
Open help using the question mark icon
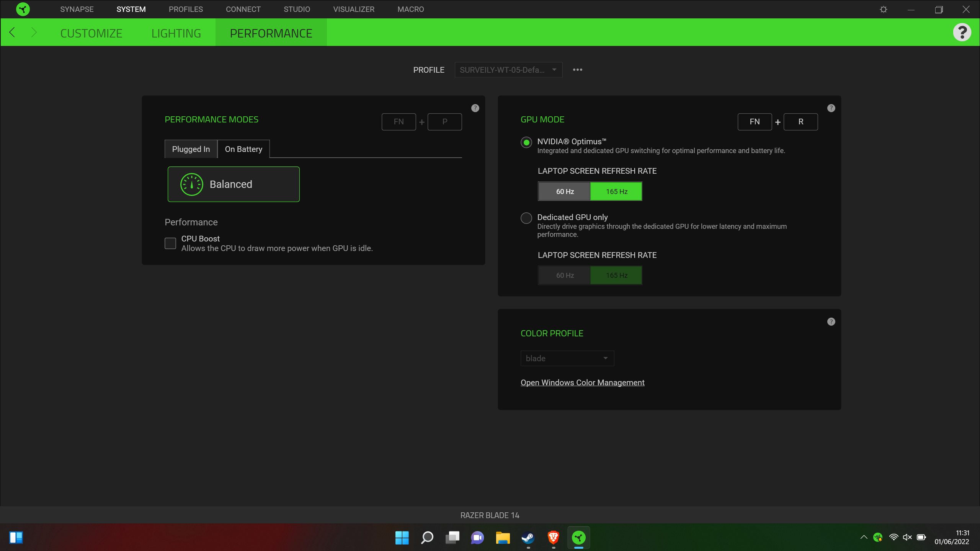point(963,32)
